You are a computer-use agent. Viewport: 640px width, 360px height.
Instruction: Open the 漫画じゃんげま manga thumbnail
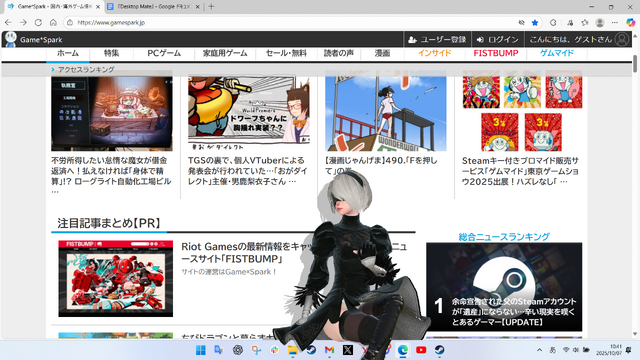[x=386, y=111]
